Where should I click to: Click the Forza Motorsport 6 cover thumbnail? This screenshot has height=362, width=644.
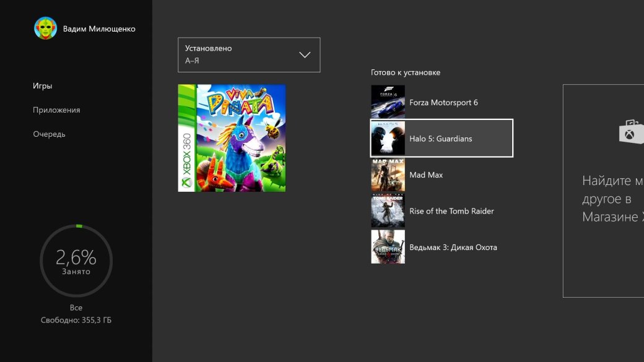(x=388, y=101)
